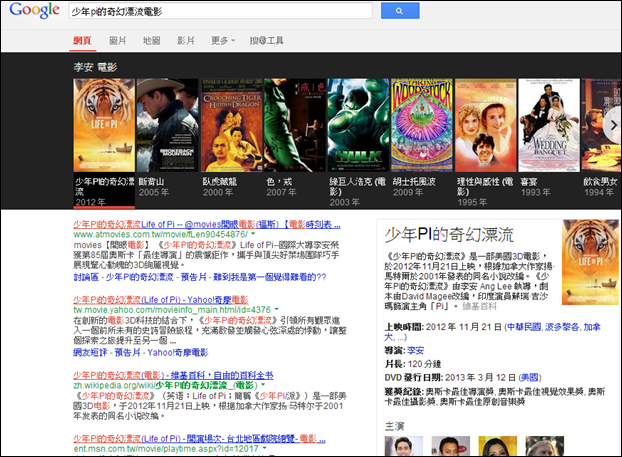This screenshot has height=457, width=622.
Task: Open the Brokeback Mountain poster thumbnail
Action: point(167,125)
